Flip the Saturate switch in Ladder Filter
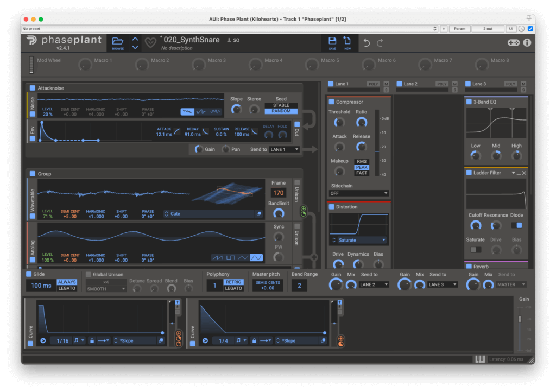 pyautogui.click(x=476, y=250)
